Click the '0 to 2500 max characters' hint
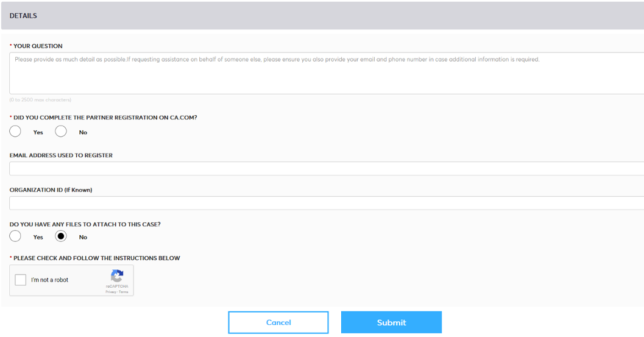The image size is (644, 337). (40, 100)
